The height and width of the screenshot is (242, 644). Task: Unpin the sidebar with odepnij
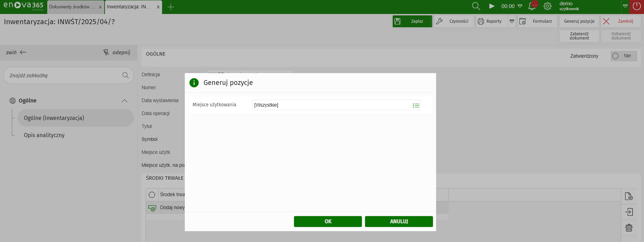pos(117,52)
